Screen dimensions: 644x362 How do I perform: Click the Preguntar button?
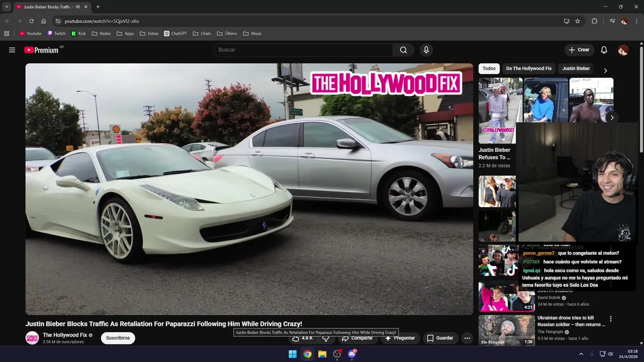(400, 338)
